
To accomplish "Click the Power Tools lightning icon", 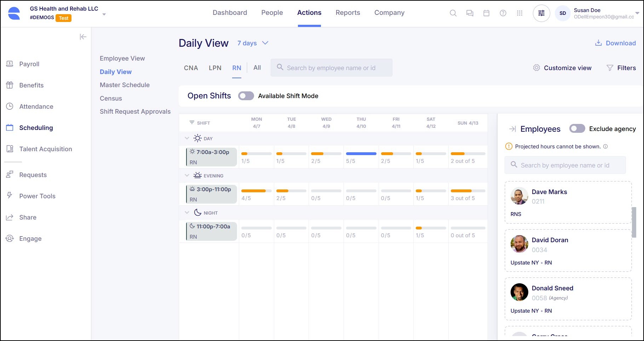I will pyautogui.click(x=10, y=196).
